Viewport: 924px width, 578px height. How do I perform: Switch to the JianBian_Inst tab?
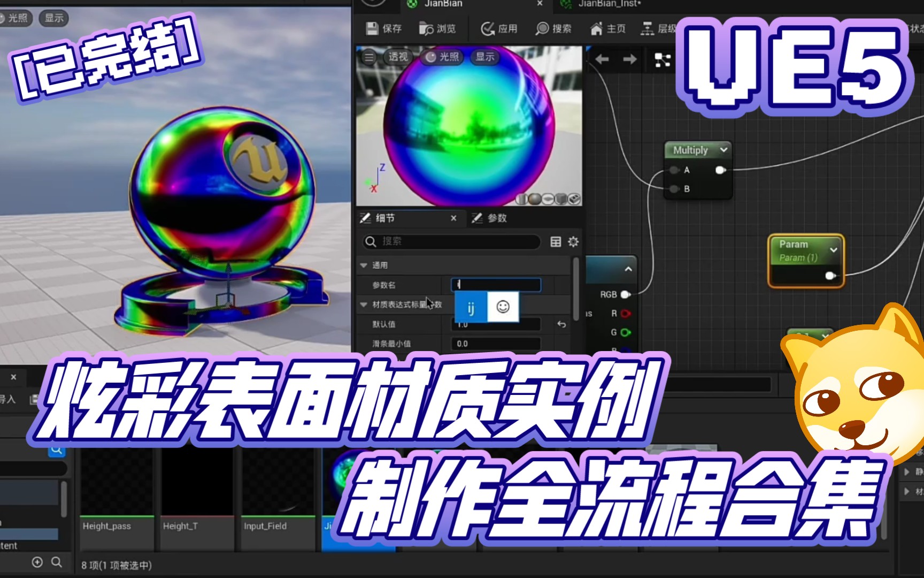click(x=609, y=4)
